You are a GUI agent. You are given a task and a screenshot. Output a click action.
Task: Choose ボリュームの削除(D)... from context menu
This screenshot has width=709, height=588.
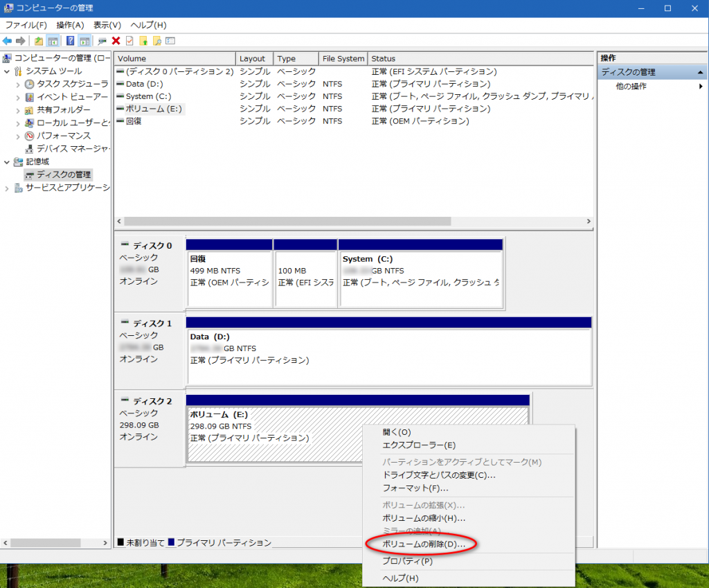tap(423, 544)
